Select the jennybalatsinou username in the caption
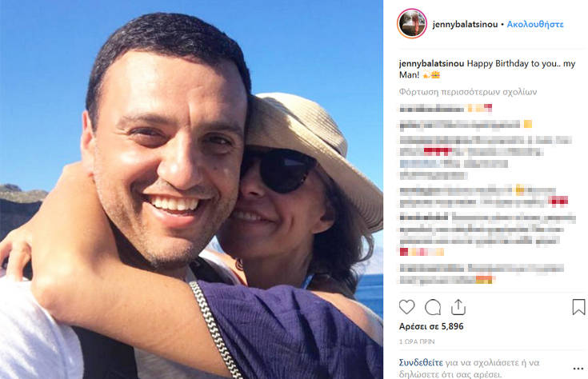Image resolution: width=588 pixels, height=379 pixels. [x=432, y=64]
